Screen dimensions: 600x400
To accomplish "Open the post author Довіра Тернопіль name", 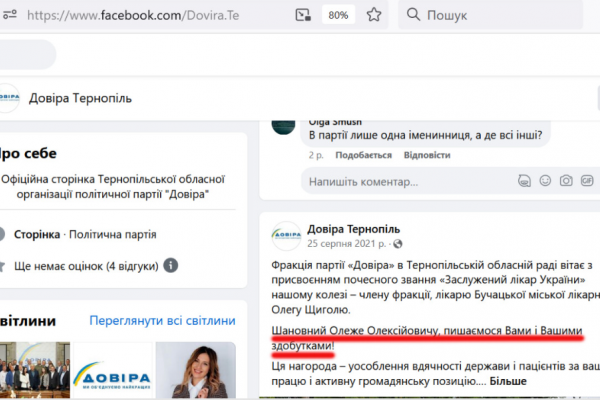I will coord(354,229).
